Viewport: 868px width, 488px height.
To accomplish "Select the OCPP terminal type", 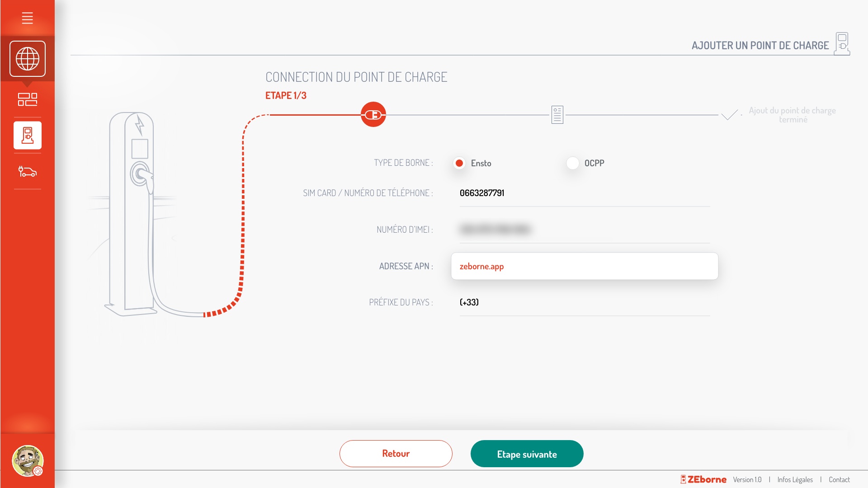I will 573,163.
